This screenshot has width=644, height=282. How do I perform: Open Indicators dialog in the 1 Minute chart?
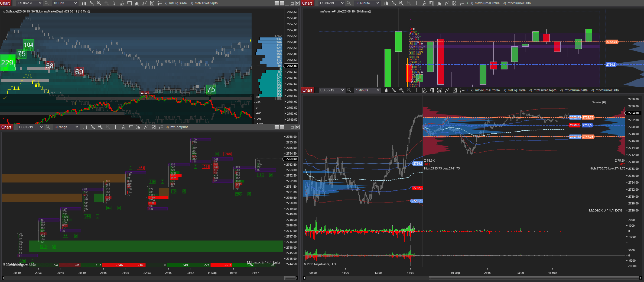click(447, 90)
